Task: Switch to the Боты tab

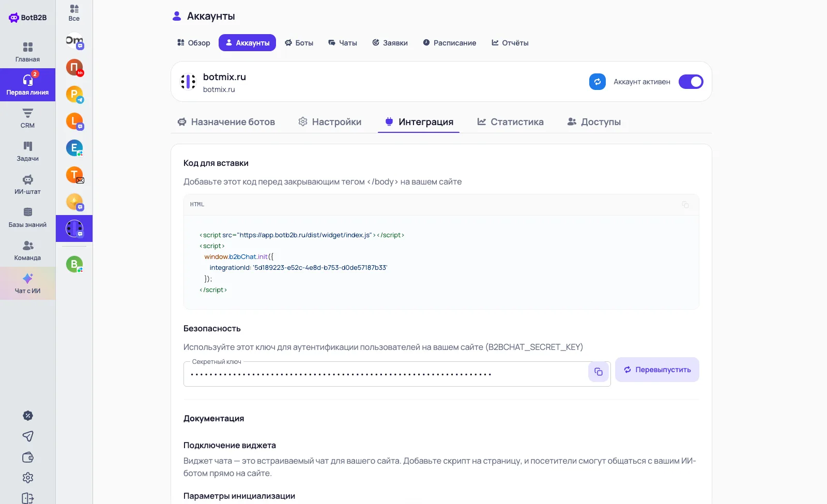Action: [x=299, y=43]
